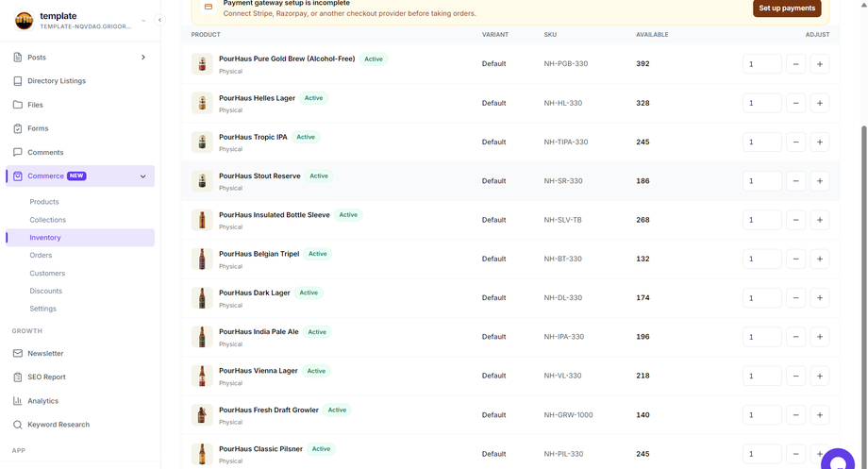
Task: Open the Forms clipboard icon
Action: pyautogui.click(x=18, y=128)
